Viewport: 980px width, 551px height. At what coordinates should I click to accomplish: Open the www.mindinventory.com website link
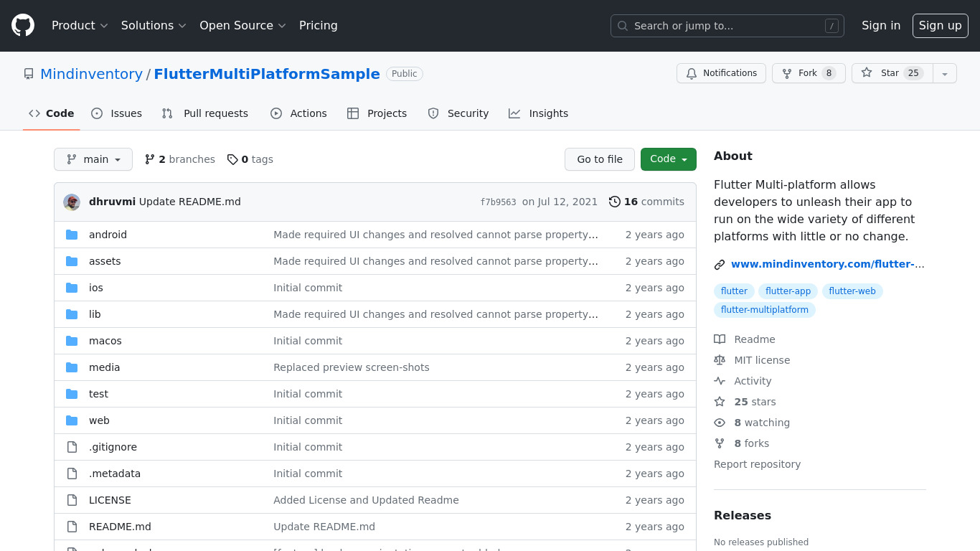[x=828, y=264]
